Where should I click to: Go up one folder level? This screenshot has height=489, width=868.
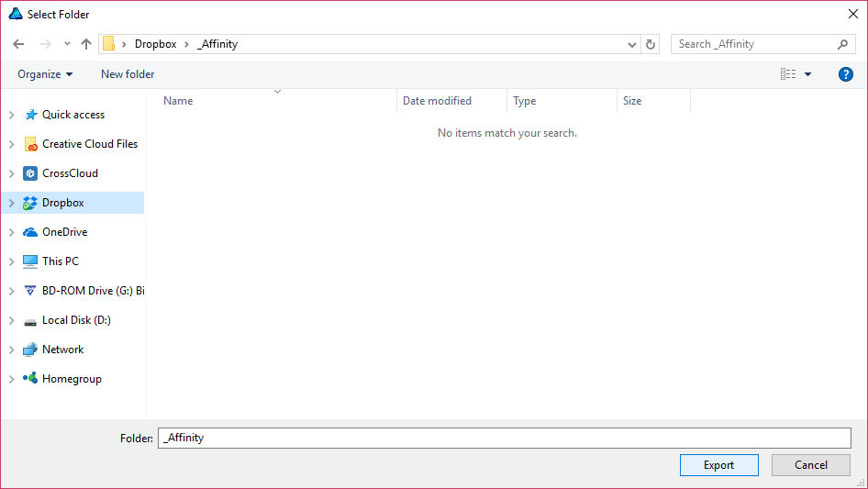(86, 44)
